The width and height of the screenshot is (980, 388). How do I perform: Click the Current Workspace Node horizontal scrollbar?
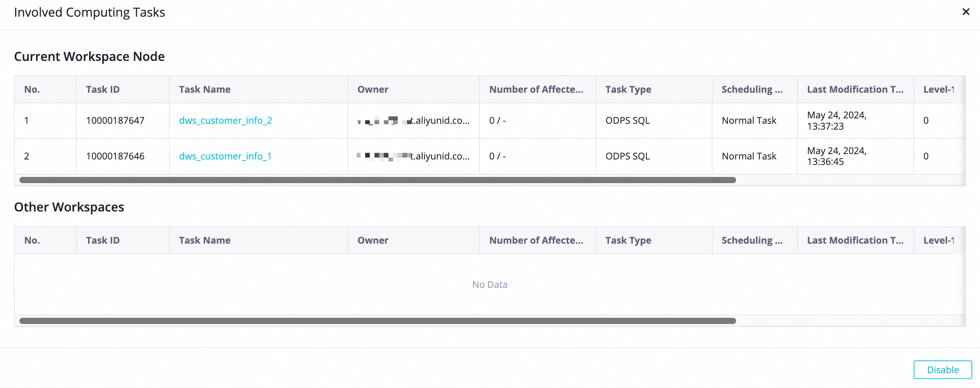[x=377, y=180]
